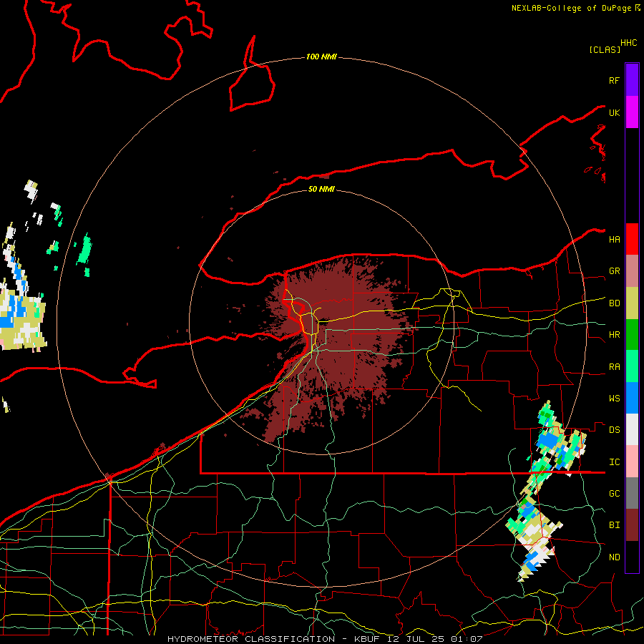
Task: Click the WS blue legend swatch
Action: (x=632, y=398)
